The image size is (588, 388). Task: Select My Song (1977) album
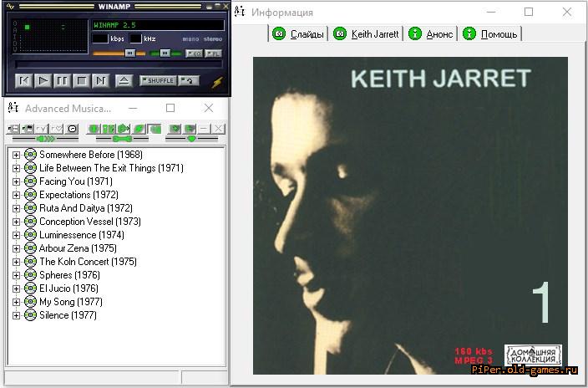click(x=71, y=302)
